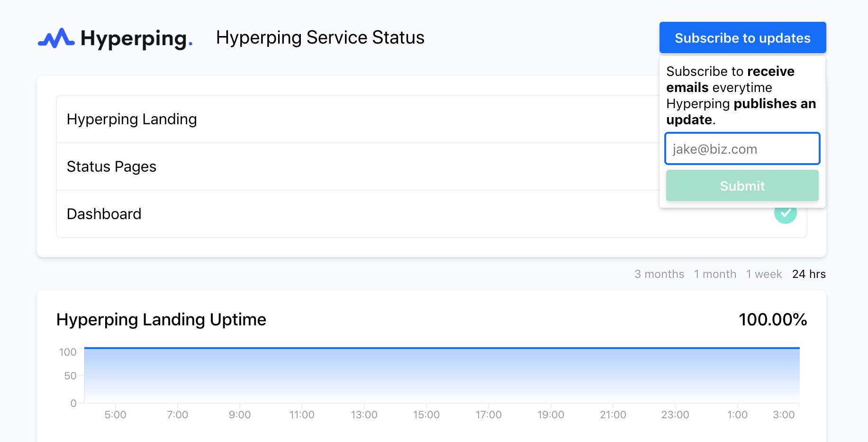
Task: Select the 1 month time range
Action: (715, 274)
